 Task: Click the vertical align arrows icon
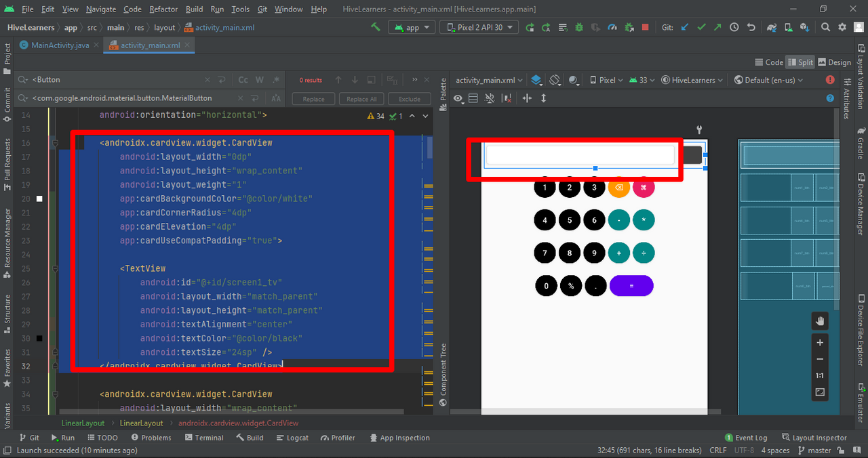pos(543,98)
